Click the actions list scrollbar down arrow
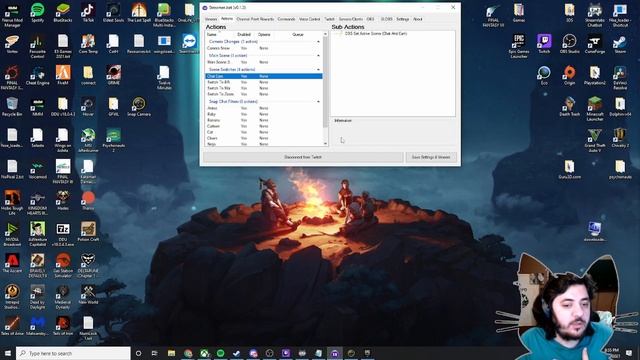640x360 pixels. click(325, 144)
